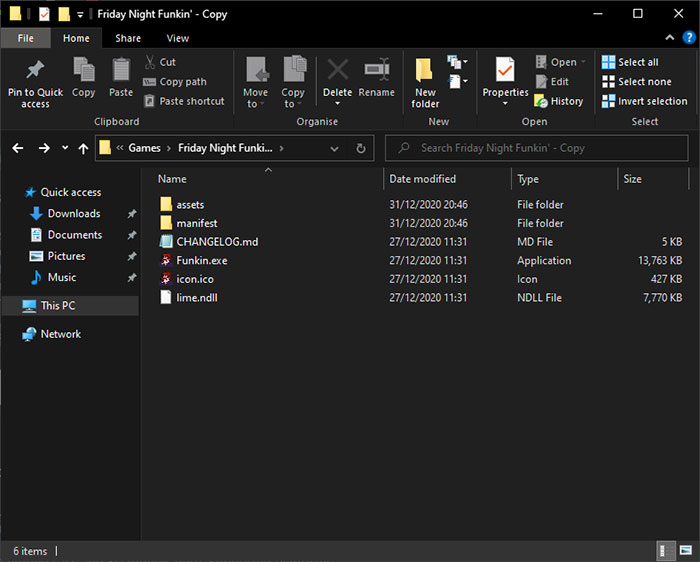Go up one folder level

83,148
